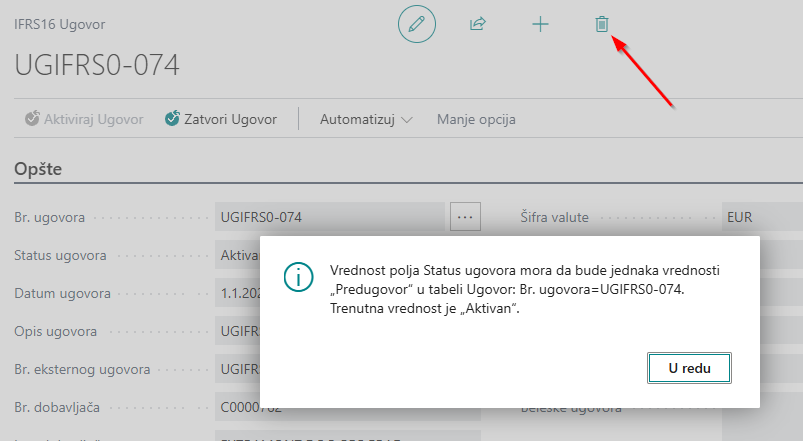Click the IFRS16 Ugovor page caption
The width and height of the screenshot is (803, 441).
[60, 25]
